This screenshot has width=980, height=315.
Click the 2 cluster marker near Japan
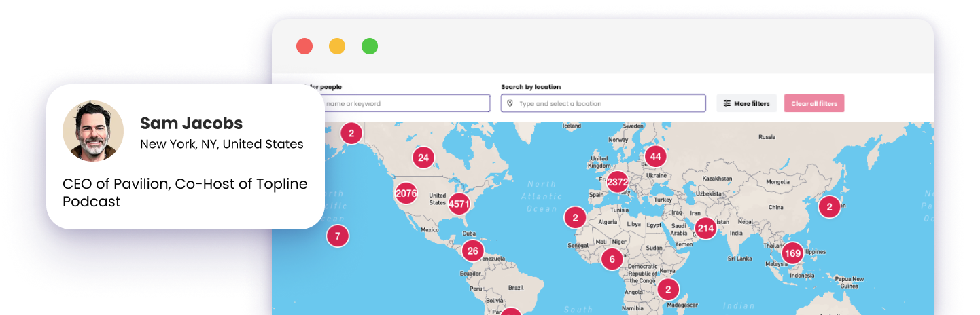coord(829,206)
